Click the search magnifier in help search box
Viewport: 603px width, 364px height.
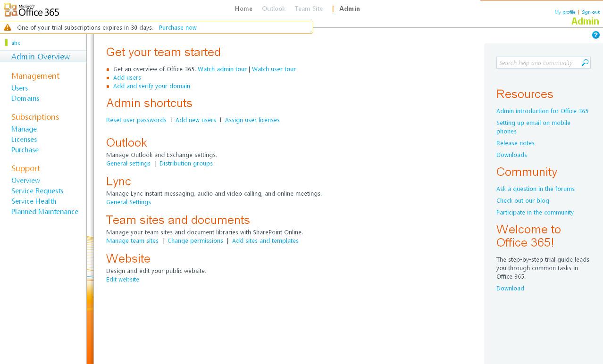pos(584,62)
